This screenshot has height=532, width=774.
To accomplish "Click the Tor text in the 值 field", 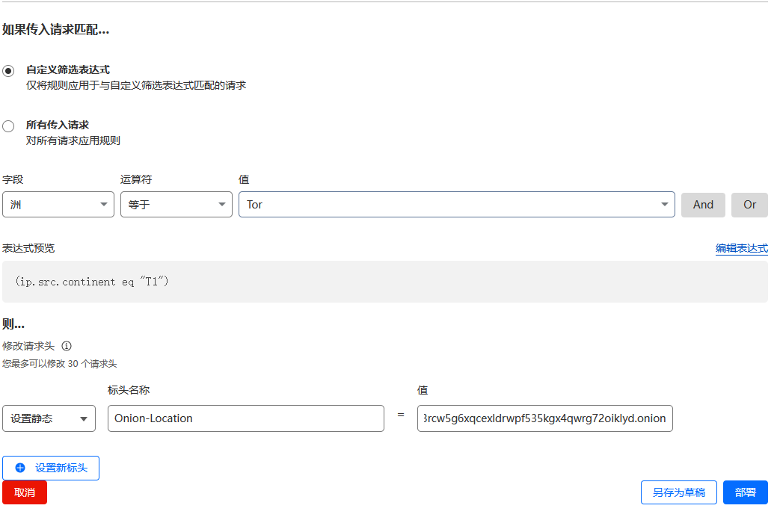I will tap(255, 205).
